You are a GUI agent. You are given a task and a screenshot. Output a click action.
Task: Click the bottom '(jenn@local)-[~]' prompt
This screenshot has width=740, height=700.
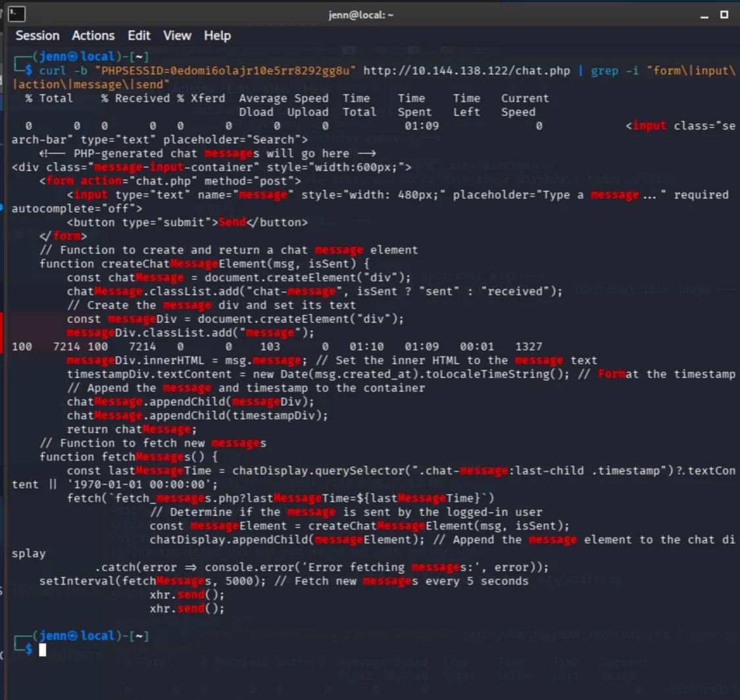91,636
